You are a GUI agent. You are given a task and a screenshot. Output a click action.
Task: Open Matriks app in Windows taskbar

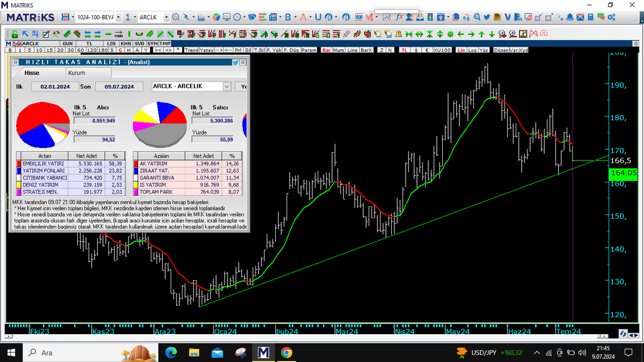pyautogui.click(x=263, y=352)
